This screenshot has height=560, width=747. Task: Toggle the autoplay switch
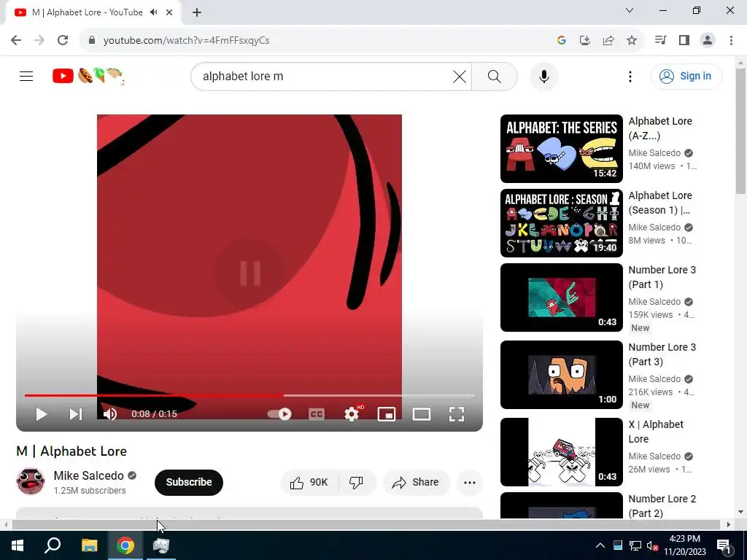tap(279, 414)
